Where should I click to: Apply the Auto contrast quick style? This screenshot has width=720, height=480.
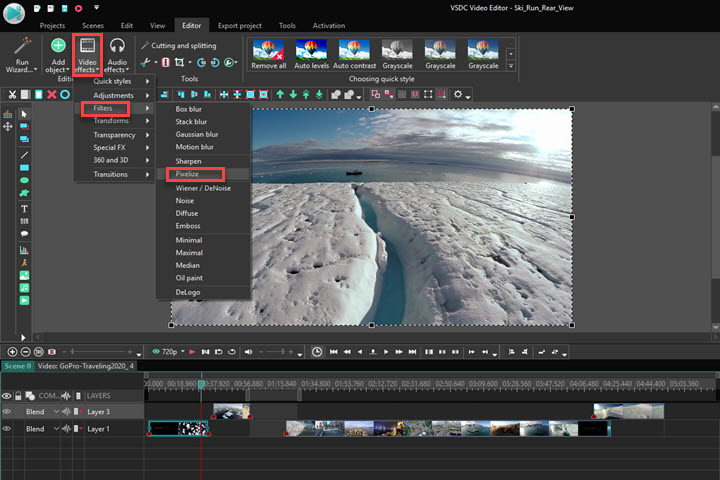[355, 54]
